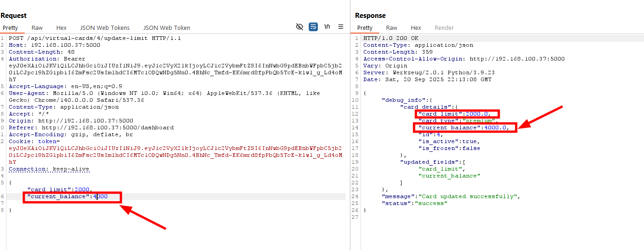Toggle the blue word wrap icon
This screenshot has height=250, width=644.
pos(313,27)
